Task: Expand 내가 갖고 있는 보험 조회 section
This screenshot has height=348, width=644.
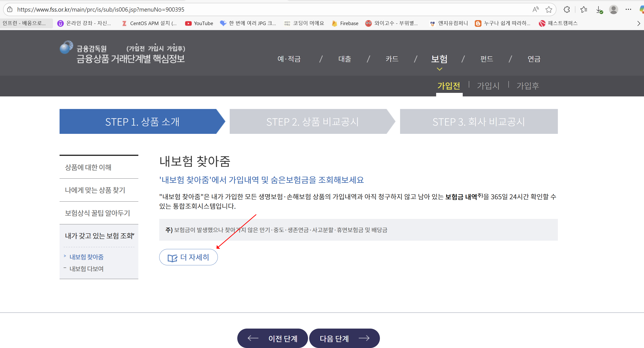Action: 99,235
